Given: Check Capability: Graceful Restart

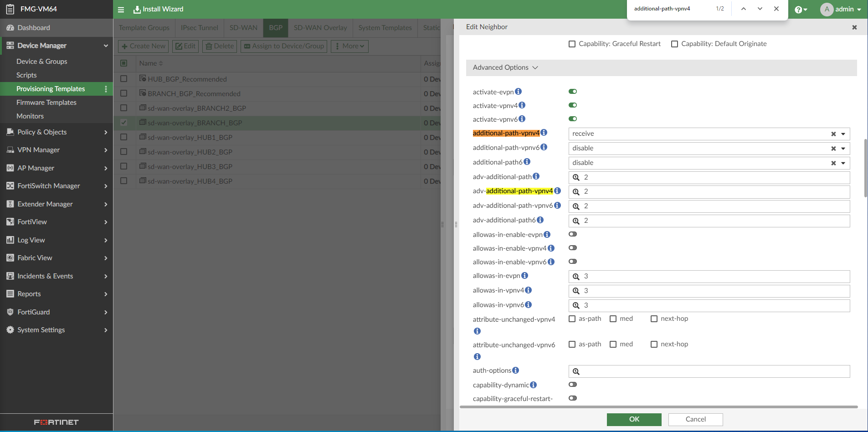Looking at the screenshot, I should point(572,44).
